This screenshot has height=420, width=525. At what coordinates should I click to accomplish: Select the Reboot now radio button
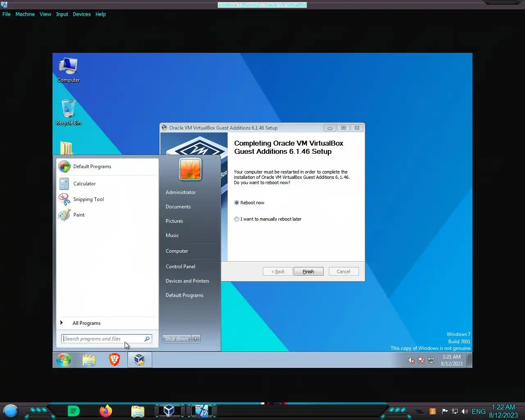237,203
